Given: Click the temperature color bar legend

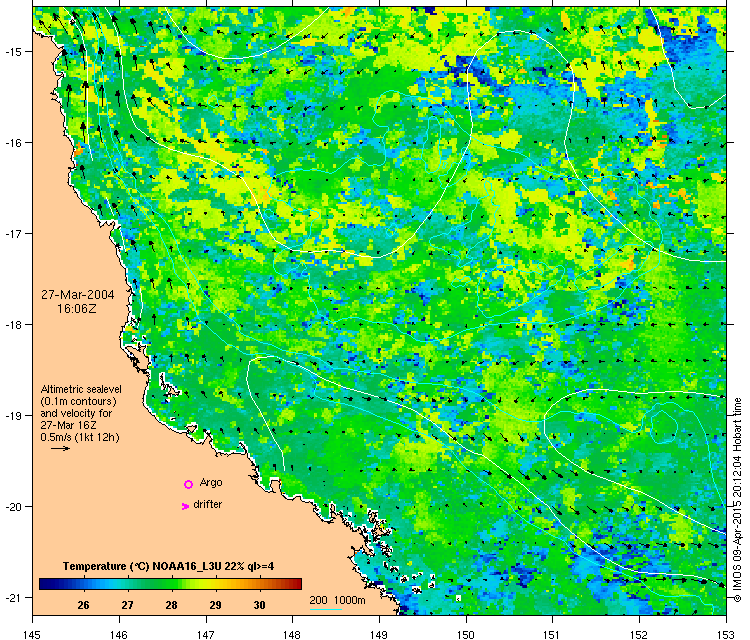Looking at the screenshot, I should 170,584.
